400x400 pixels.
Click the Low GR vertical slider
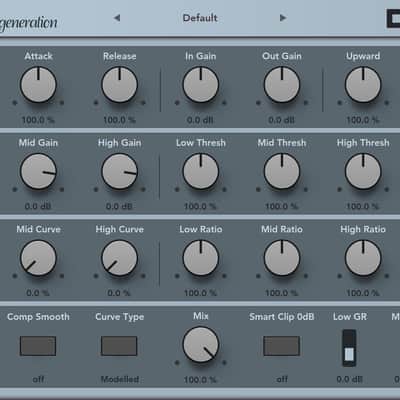click(x=349, y=348)
